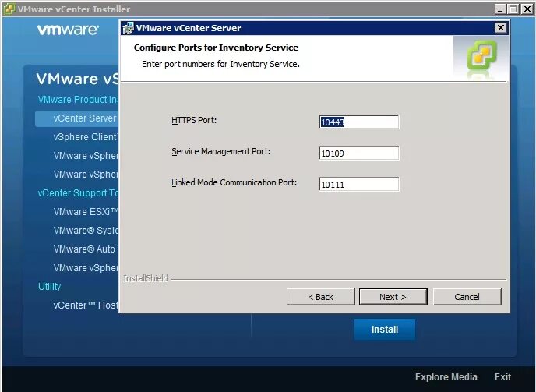Click the green vSphere boxes logo
This screenshot has height=392, width=536.
point(482,55)
